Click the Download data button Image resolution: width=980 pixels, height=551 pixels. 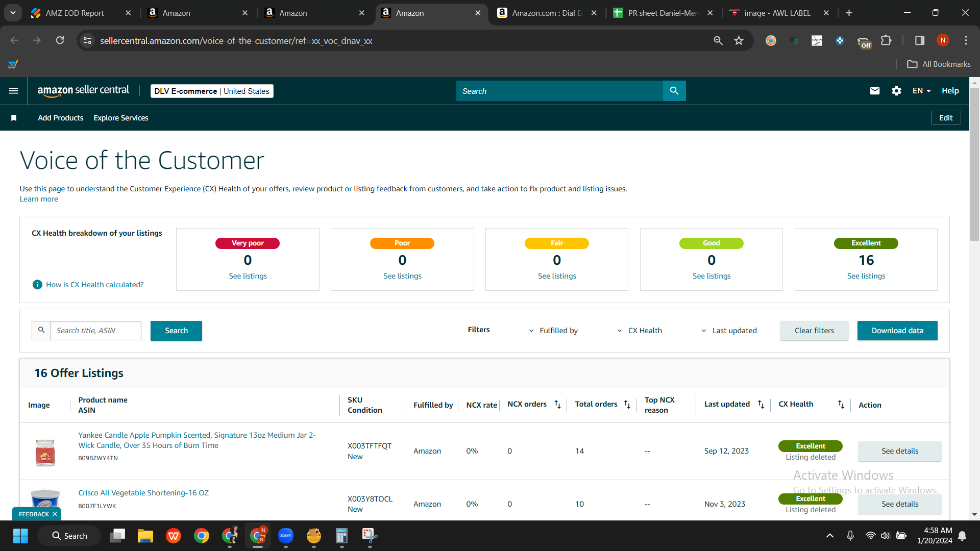pos(897,331)
